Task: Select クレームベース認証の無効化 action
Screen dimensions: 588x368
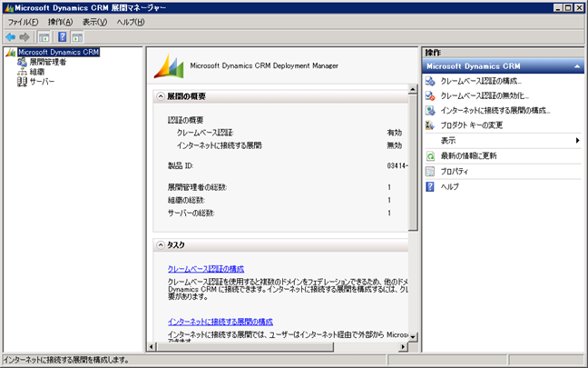Action: pos(484,95)
